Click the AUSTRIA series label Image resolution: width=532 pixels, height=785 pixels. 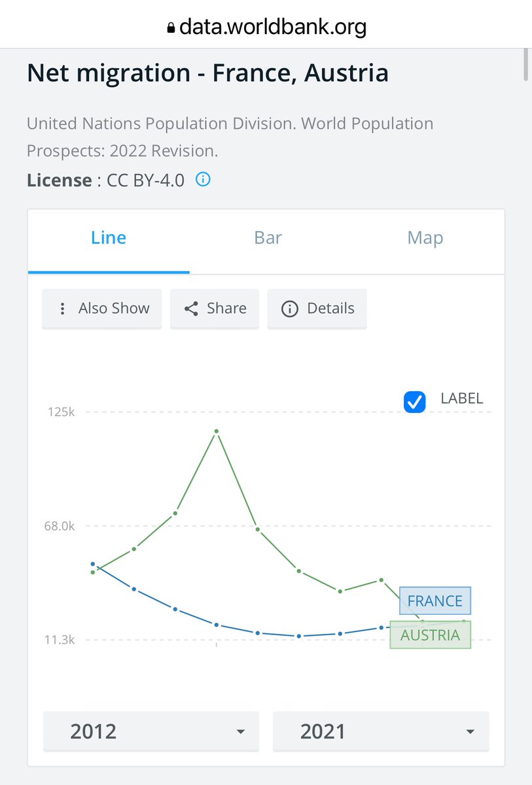pos(430,635)
